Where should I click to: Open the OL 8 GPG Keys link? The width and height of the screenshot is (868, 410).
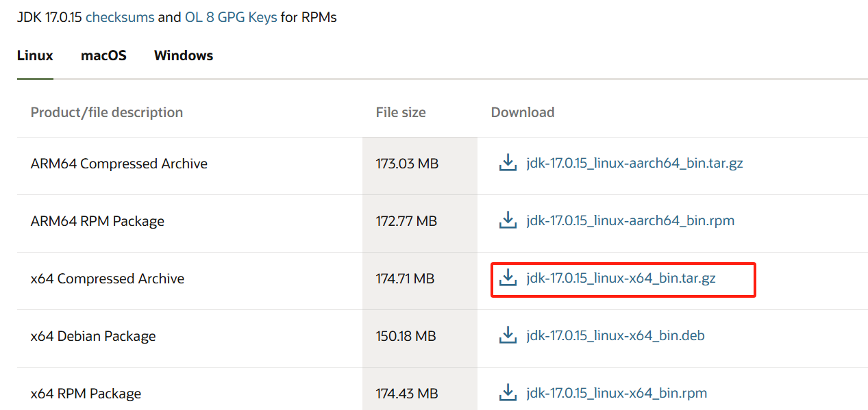click(231, 17)
